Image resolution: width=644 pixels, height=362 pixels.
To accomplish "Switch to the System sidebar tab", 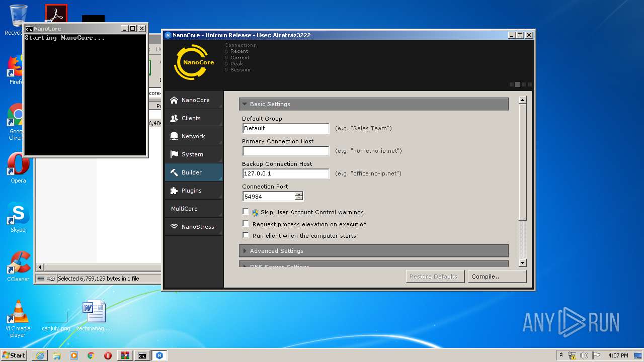I will pyautogui.click(x=194, y=154).
